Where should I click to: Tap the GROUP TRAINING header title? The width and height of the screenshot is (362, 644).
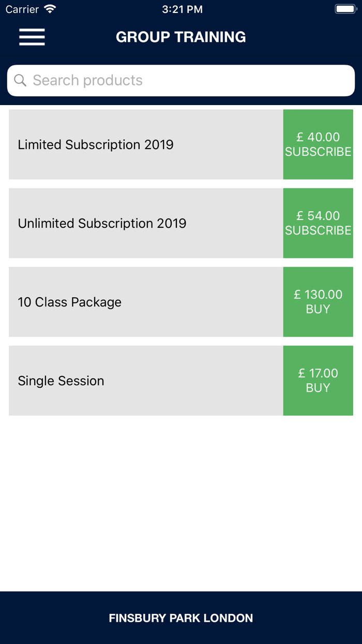coord(181,37)
